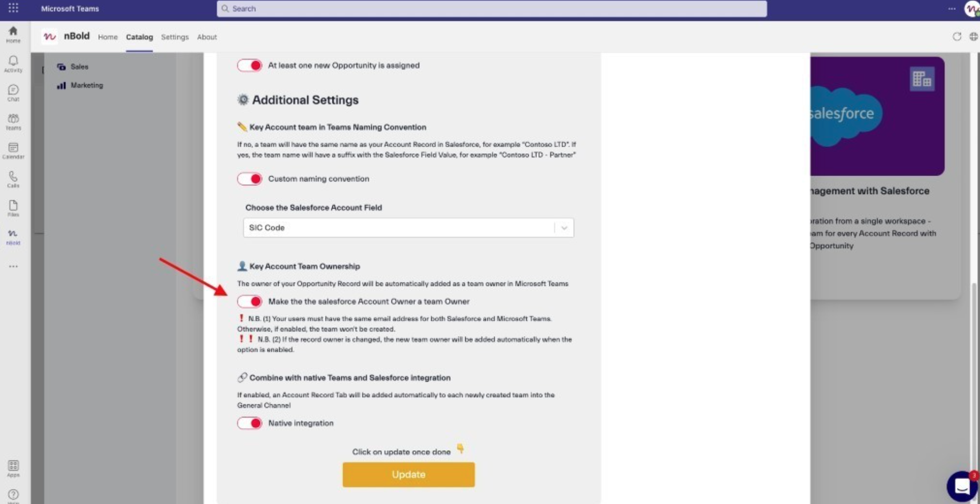Click the refresh icon in nBold header
This screenshot has width=980, height=504.
click(957, 37)
